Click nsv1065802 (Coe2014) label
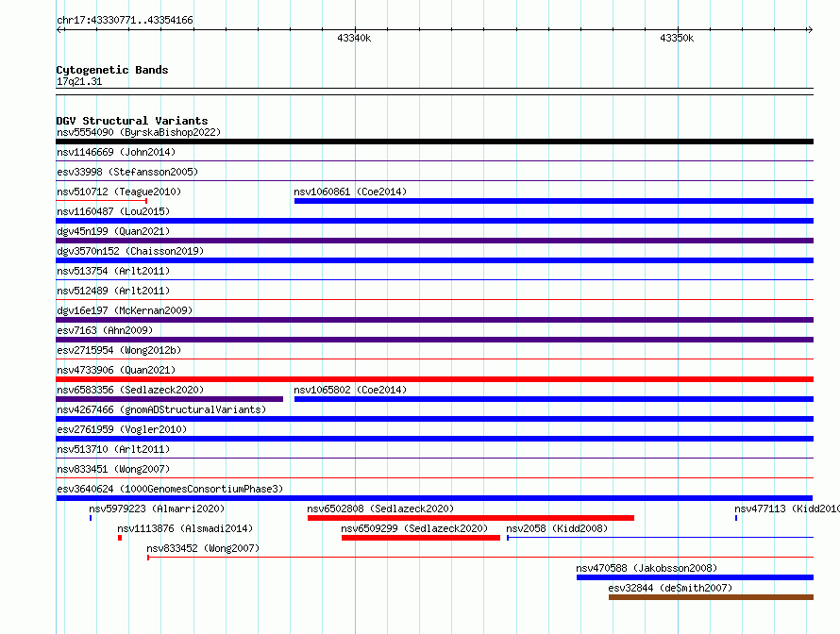 pos(350,390)
